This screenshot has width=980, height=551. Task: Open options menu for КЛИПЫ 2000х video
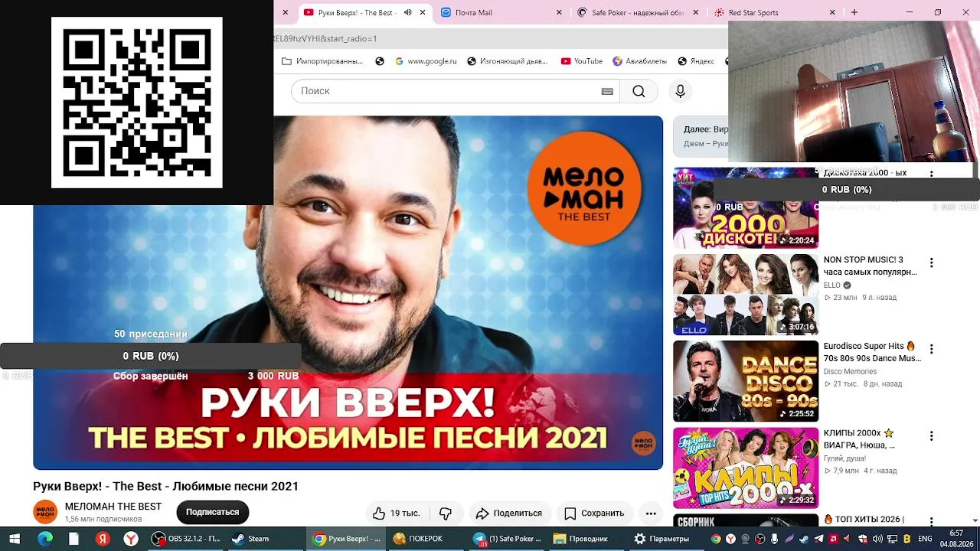pos(931,436)
